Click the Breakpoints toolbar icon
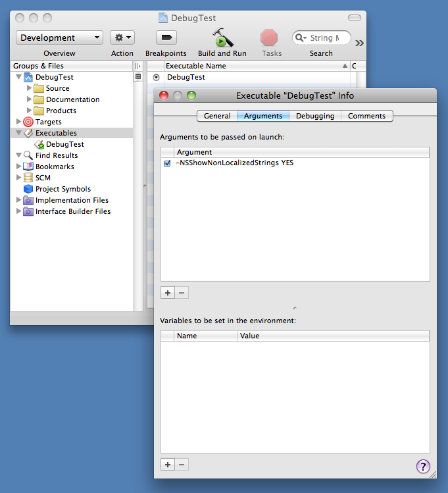 (x=166, y=38)
